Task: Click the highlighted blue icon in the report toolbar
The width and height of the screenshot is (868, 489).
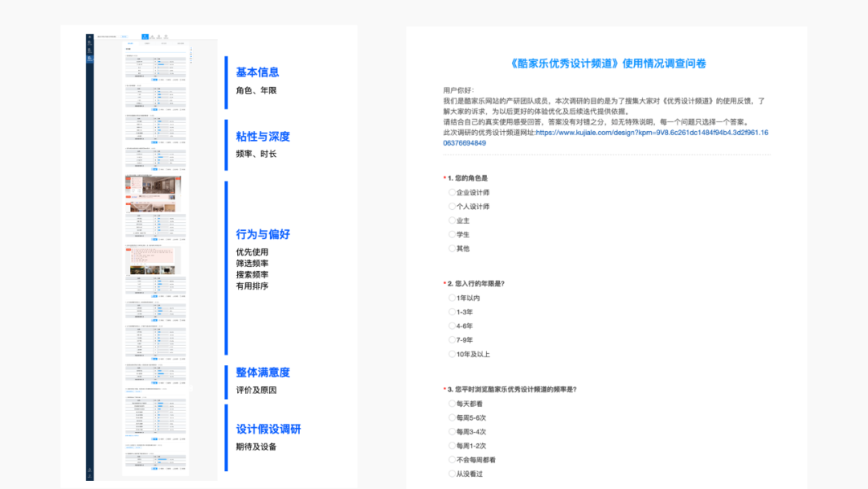Action: (145, 37)
